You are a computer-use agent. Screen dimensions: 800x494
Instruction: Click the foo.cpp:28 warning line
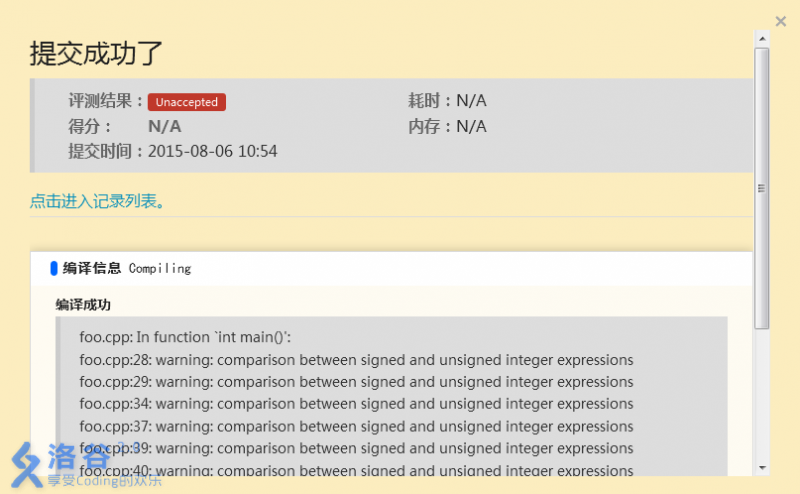tap(356, 360)
